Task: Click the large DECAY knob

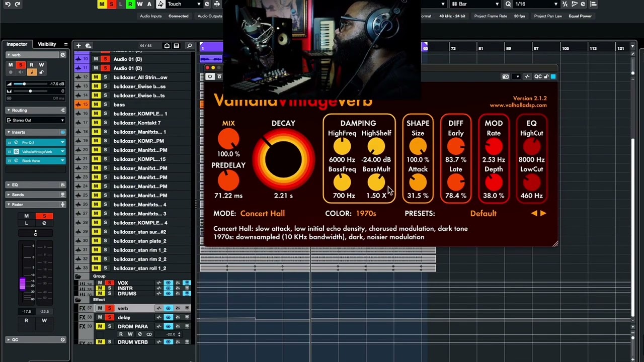Action: [x=283, y=160]
